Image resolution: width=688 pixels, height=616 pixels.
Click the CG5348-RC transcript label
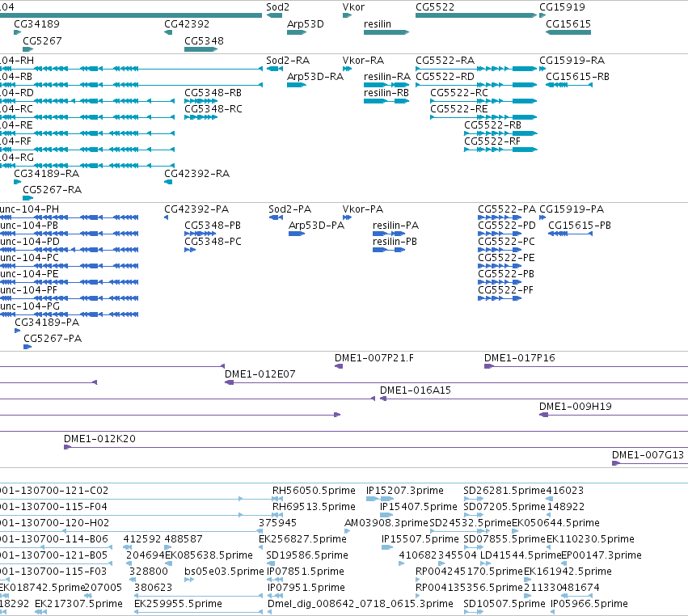213,109
